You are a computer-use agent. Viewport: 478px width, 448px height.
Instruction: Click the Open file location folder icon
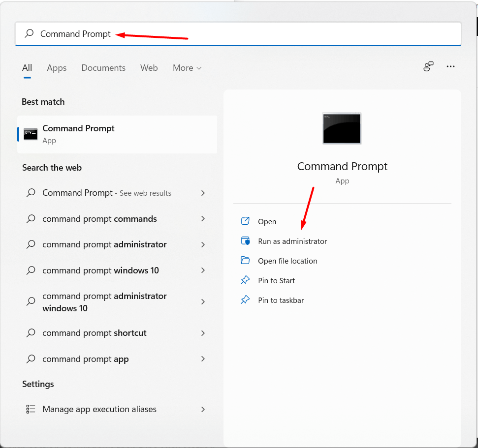point(245,261)
